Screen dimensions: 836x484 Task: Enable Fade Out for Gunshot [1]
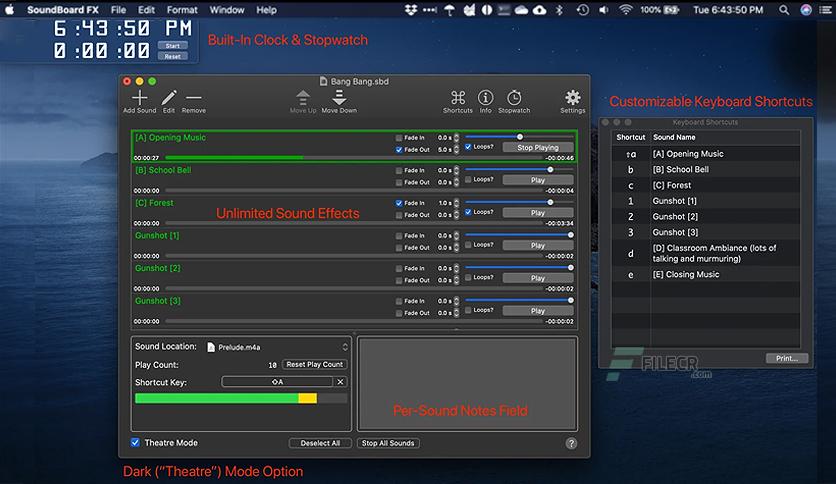(399, 248)
